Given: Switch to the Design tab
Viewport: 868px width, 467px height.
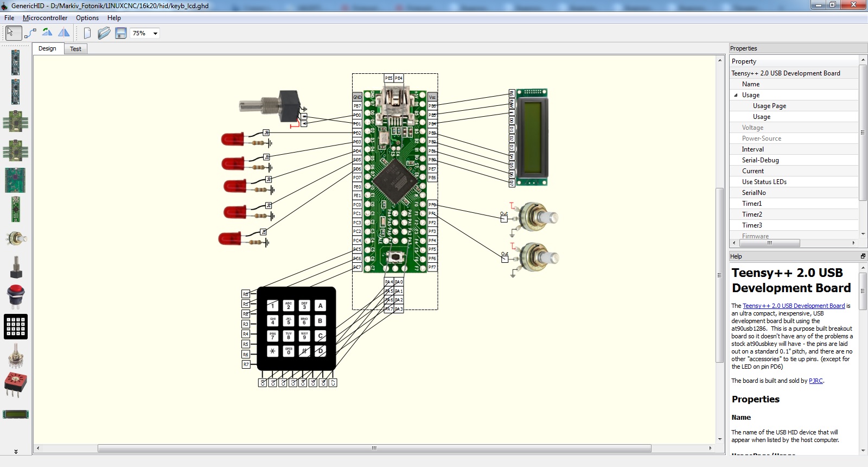Looking at the screenshot, I should pyautogui.click(x=47, y=48).
